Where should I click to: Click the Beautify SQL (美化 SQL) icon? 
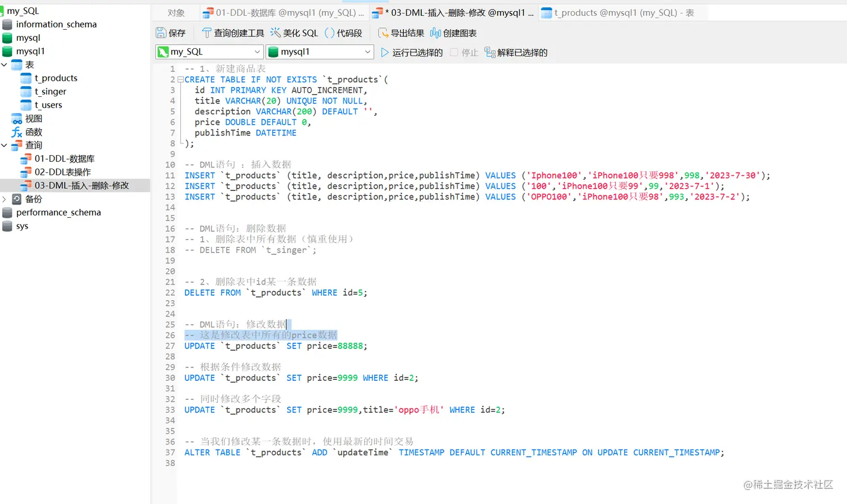point(276,33)
